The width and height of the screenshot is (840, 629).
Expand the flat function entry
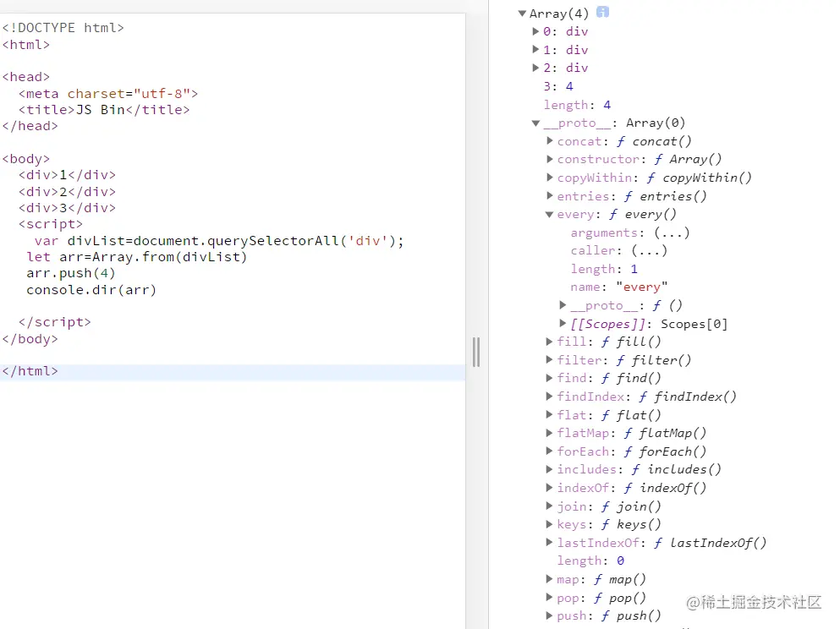pos(550,415)
